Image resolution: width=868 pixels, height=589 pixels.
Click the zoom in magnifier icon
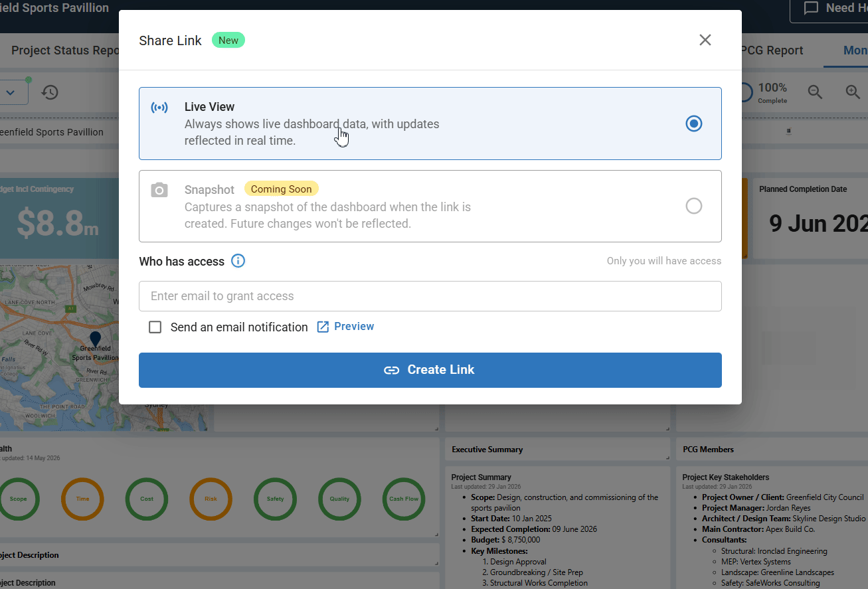[x=853, y=92]
